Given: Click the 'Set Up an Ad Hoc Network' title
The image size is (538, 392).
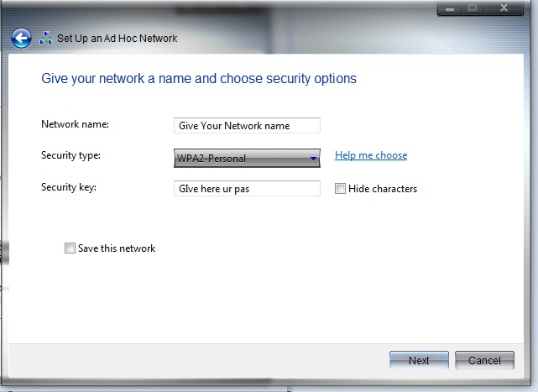Looking at the screenshot, I should (x=118, y=38).
